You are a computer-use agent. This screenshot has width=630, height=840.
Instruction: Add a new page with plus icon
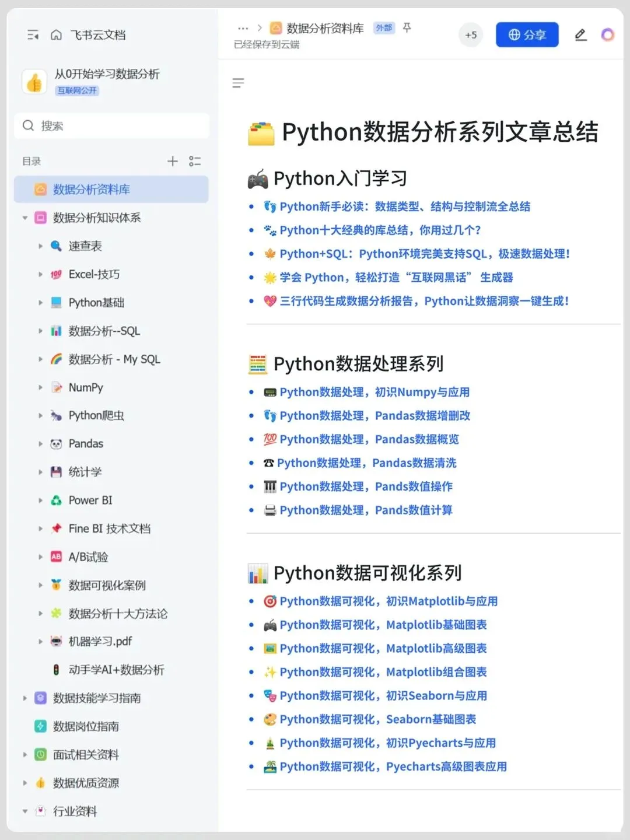[x=173, y=161]
